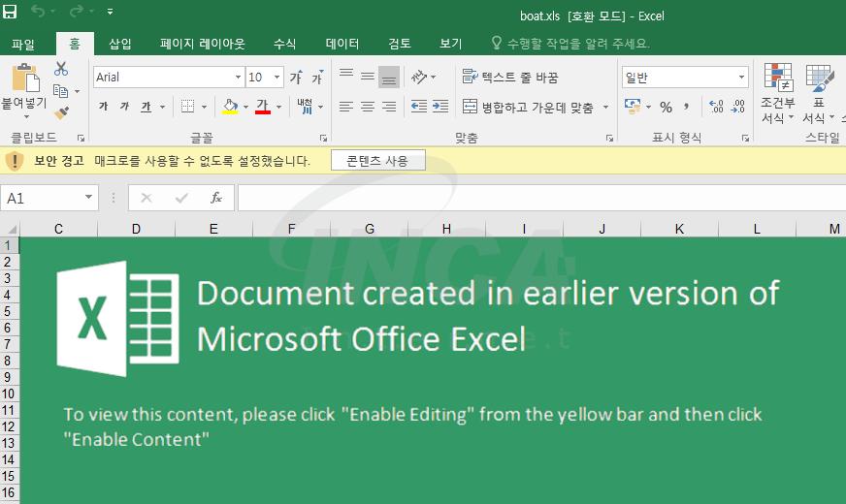Increase indent
Viewport: 846px width, 504px height.
click(x=440, y=107)
